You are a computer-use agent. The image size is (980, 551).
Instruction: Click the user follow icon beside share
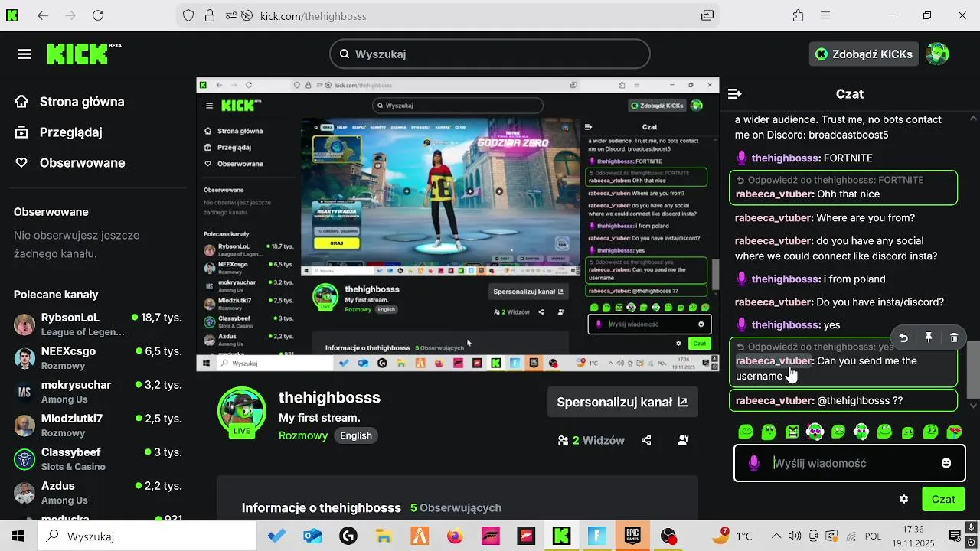683,440
